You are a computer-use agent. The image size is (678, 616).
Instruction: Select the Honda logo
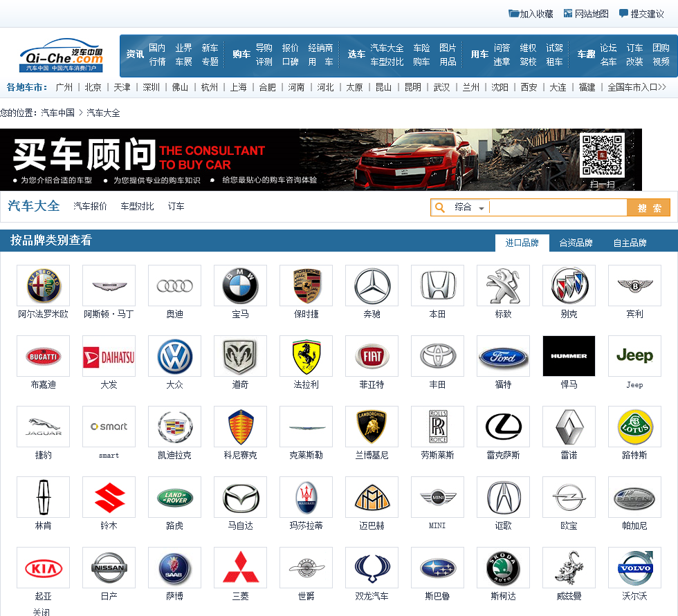coord(437,286)
